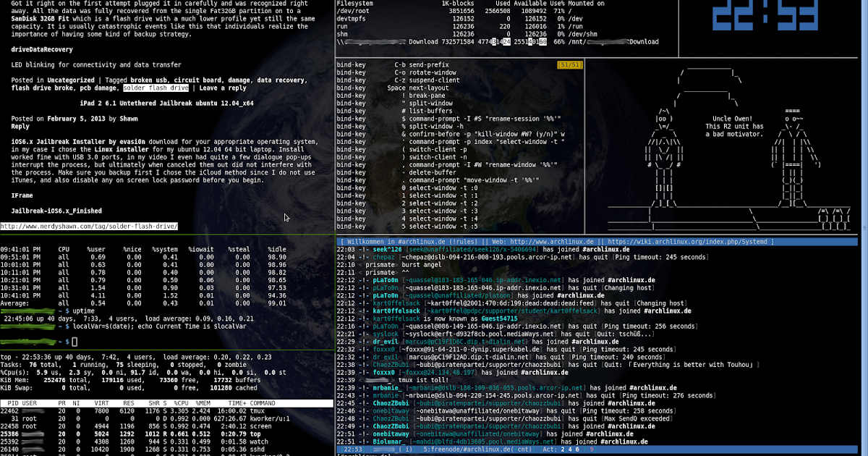Click the 'prismate burst angel' chat message
Screen dimensions: 868x456
pyautogui.click(x=389, y=264)
